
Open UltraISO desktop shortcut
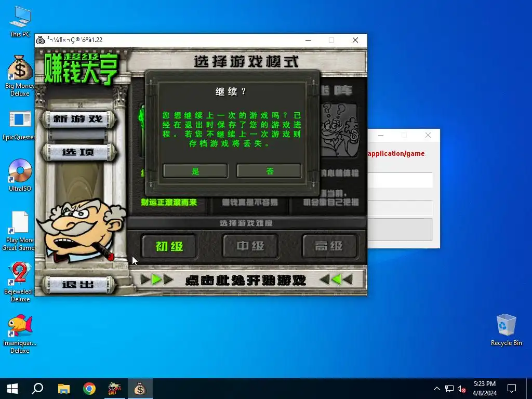[20, 175]
